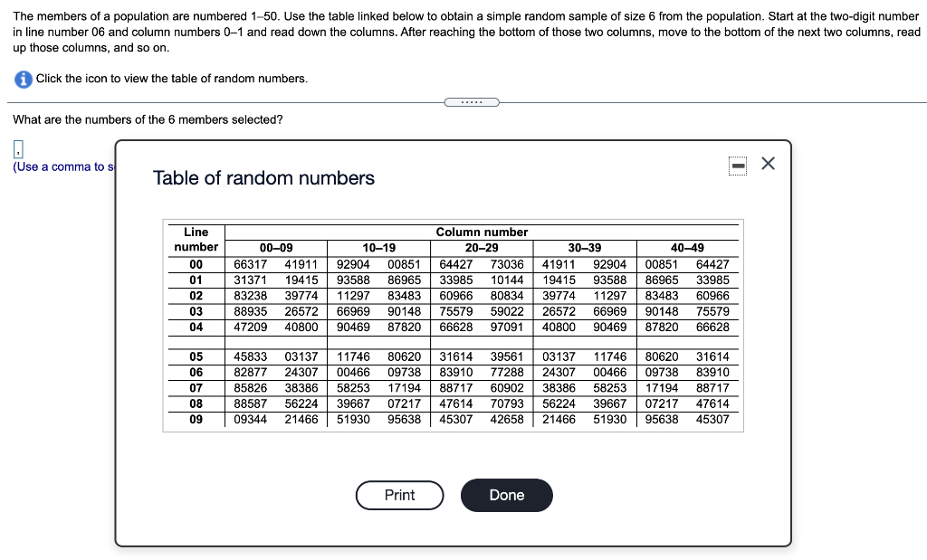
Task: Click the Line number column header
Action: pyautogui.click(x=196, y=240)
